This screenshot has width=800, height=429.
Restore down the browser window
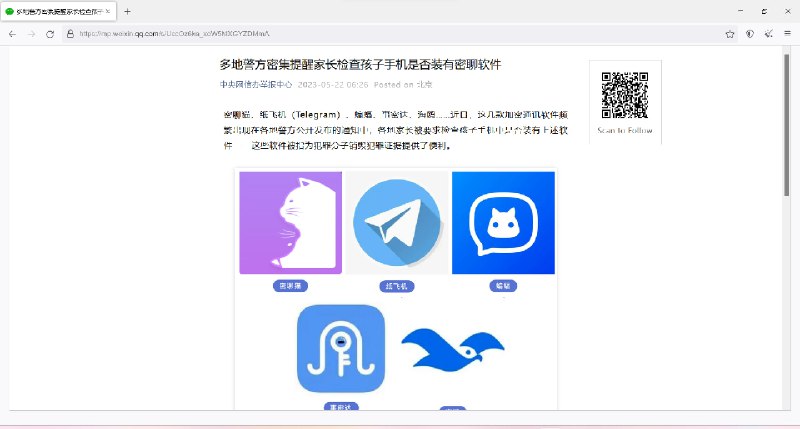pos(764,11)
